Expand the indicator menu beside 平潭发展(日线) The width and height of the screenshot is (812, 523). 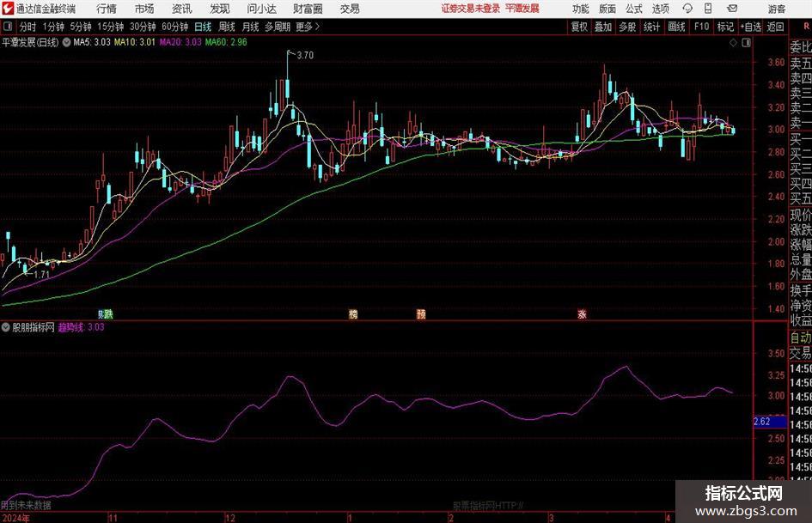tap(66, 42)
